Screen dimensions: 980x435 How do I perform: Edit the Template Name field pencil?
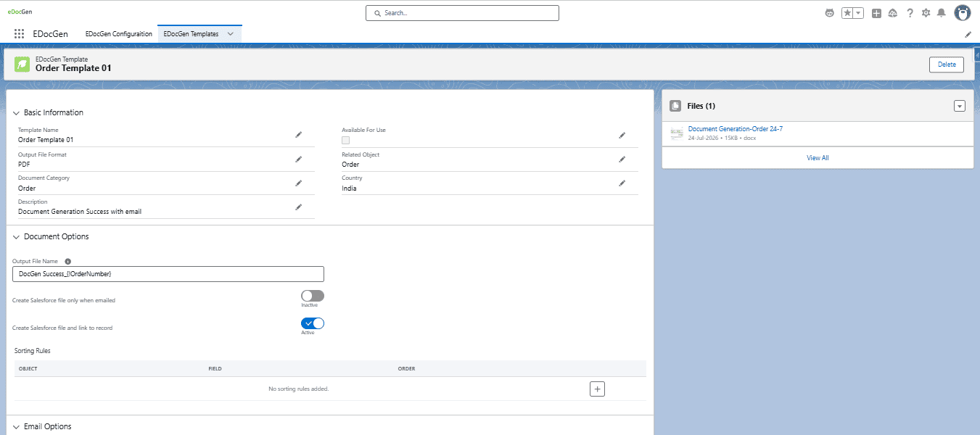click(x=298, y=135)
